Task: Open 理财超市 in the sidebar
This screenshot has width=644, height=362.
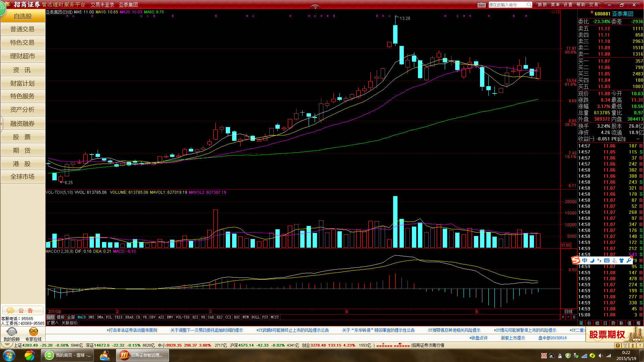Action: click(22, 56)
